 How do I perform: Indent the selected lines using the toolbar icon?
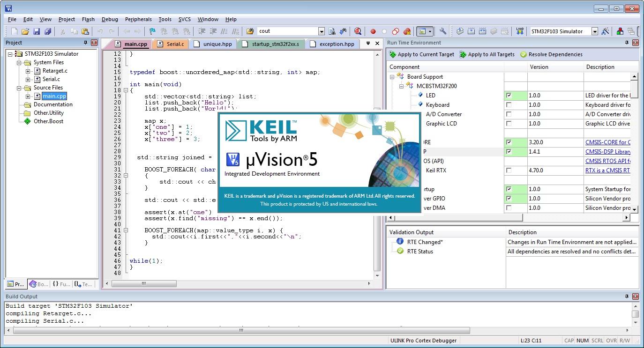pyautogui.click(x=202, y=31)
